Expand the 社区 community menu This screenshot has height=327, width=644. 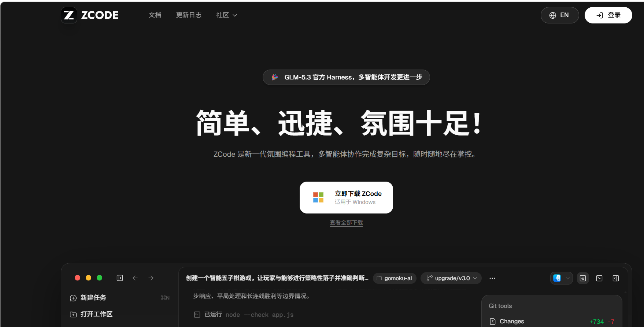point(227,15)
